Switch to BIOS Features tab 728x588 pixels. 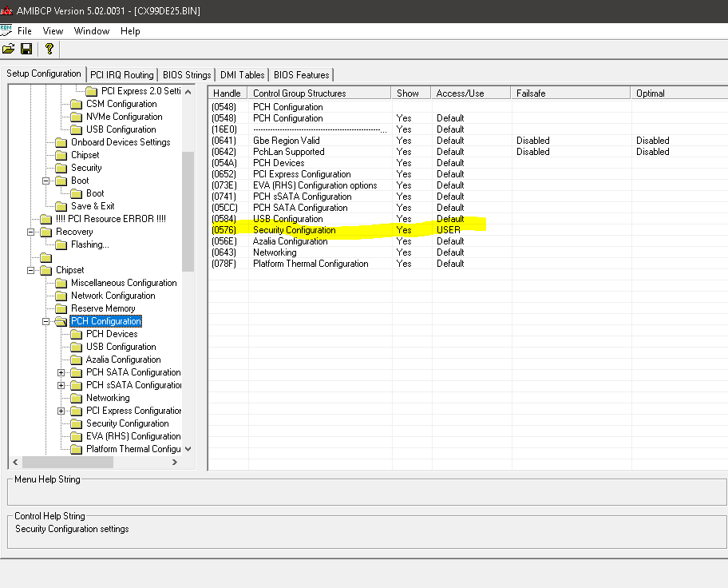point(301,75)
